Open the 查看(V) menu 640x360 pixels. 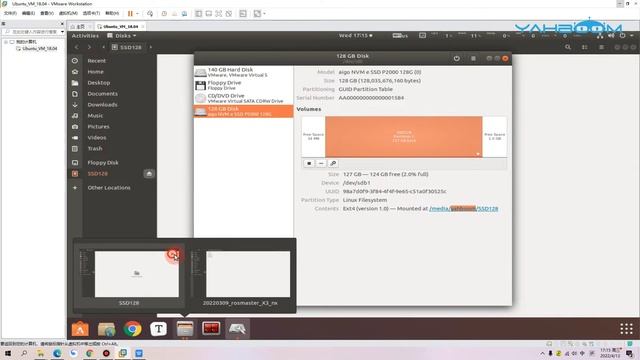point(47,13)
